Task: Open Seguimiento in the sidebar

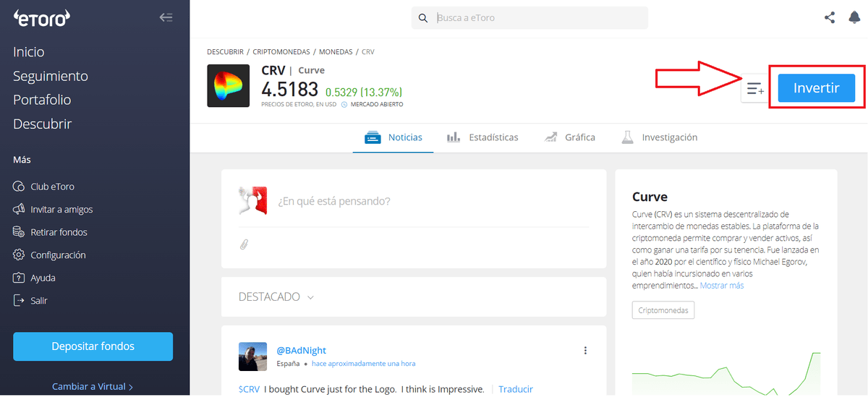Action: (51, 76)
